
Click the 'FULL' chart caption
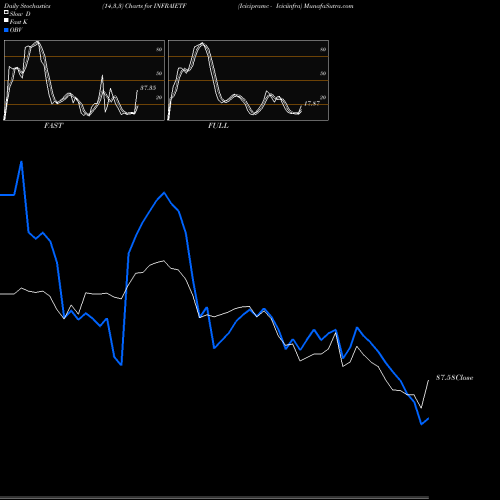pyautogui.click(x=218, y=126)
